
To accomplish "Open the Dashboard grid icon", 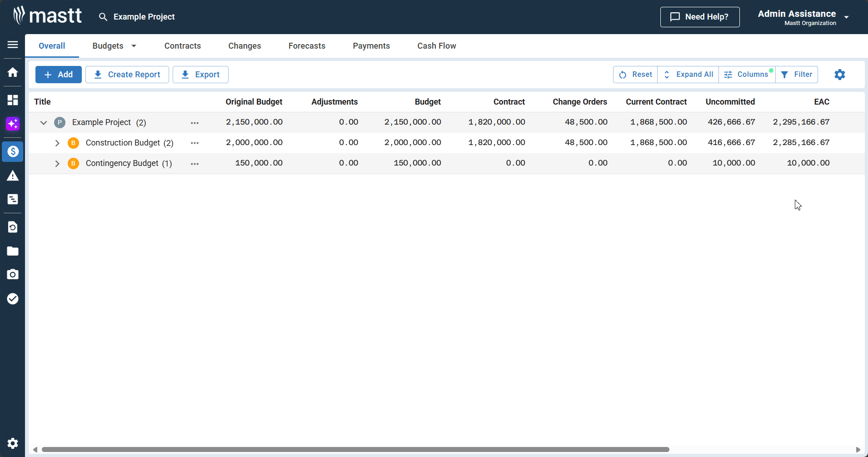I will (13, 100).
